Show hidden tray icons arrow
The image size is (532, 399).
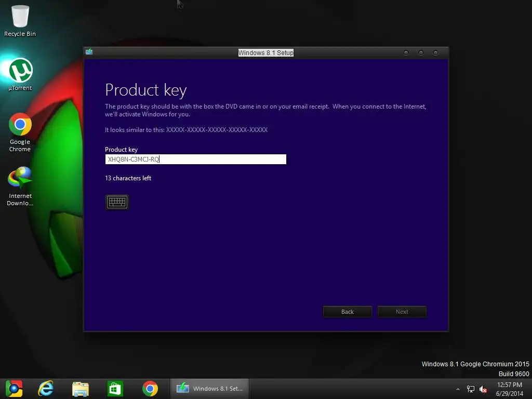click(458, 389)
